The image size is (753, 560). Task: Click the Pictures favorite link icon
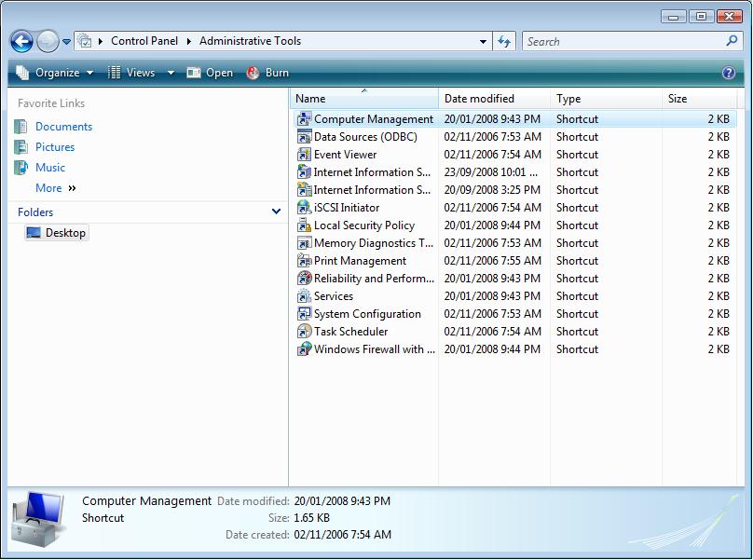click(21, 147)
